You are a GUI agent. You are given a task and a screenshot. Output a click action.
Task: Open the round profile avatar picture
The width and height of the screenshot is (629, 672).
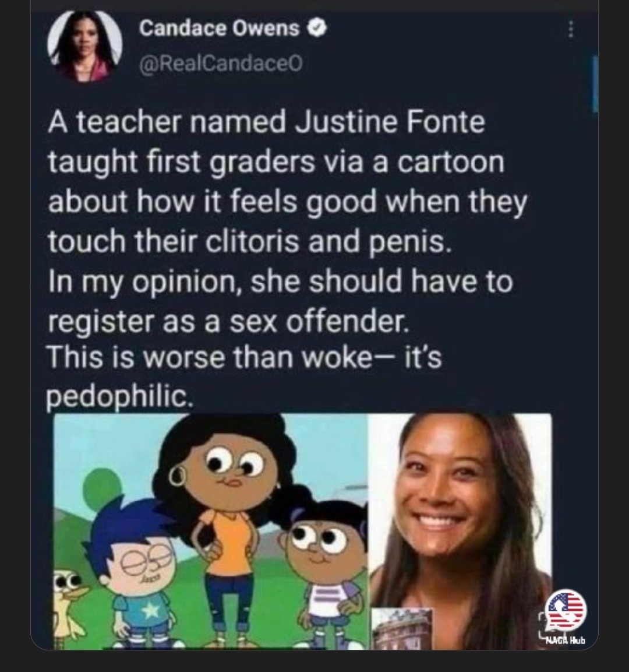point(86,45)
